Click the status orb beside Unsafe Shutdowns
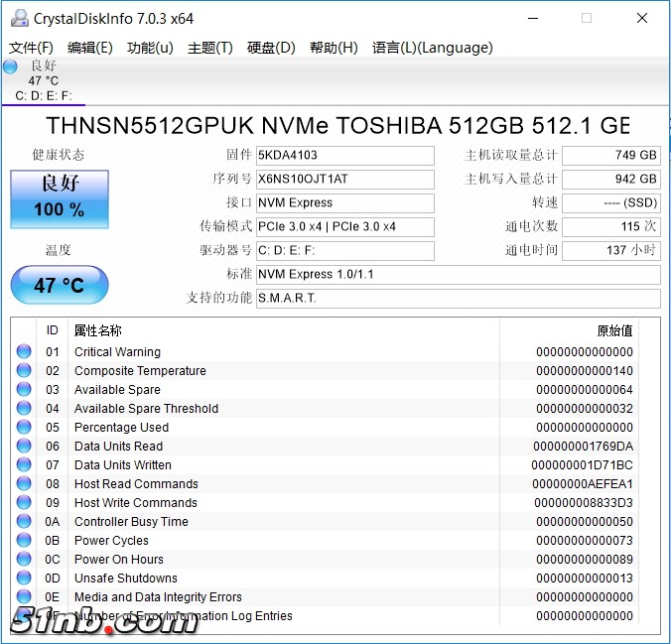 24,578
